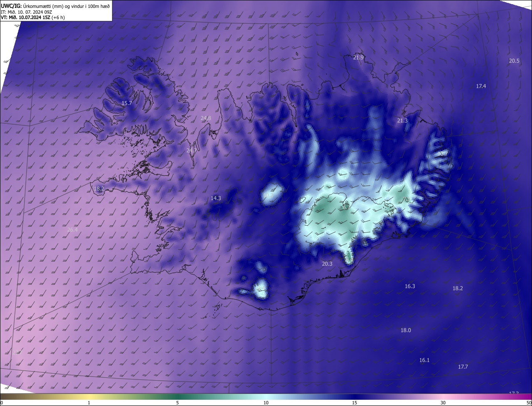Click the 10 tick on the color scale
The height and width of the screenshot is (406, 532).
point(266,403)
